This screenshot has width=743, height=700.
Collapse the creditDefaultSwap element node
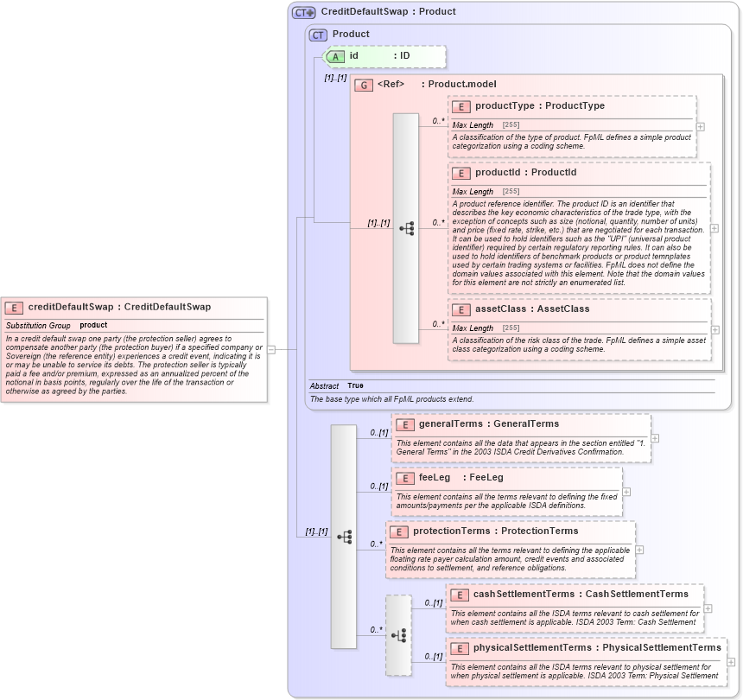tap(271, 350)
